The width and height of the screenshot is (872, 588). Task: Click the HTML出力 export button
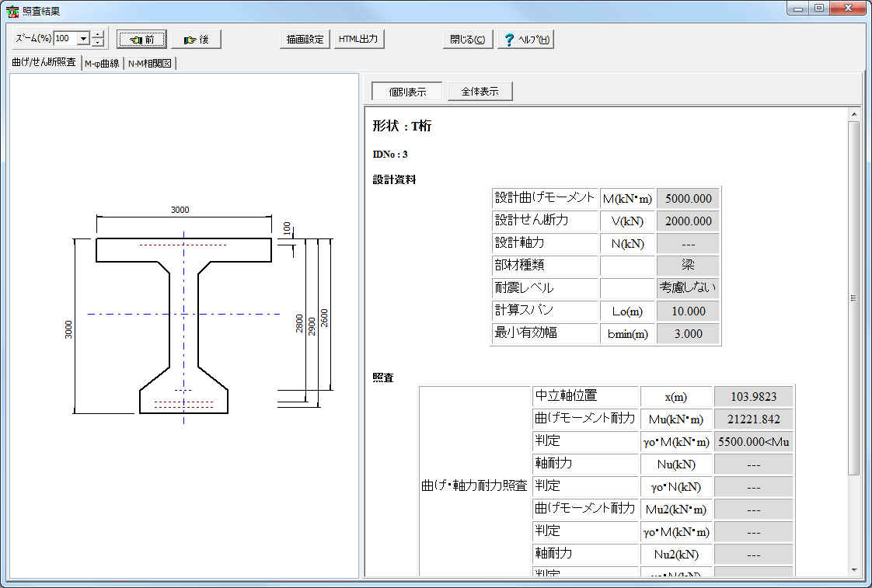(358, 40)
